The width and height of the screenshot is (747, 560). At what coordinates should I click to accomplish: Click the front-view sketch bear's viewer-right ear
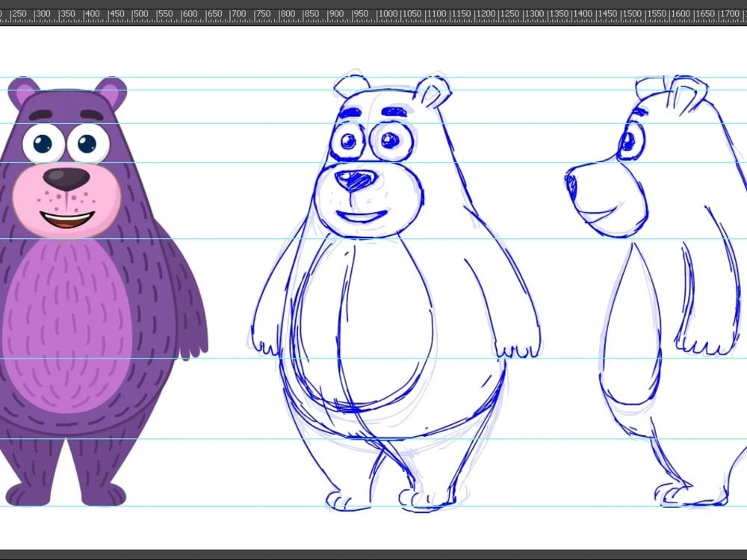coord(433,93)
